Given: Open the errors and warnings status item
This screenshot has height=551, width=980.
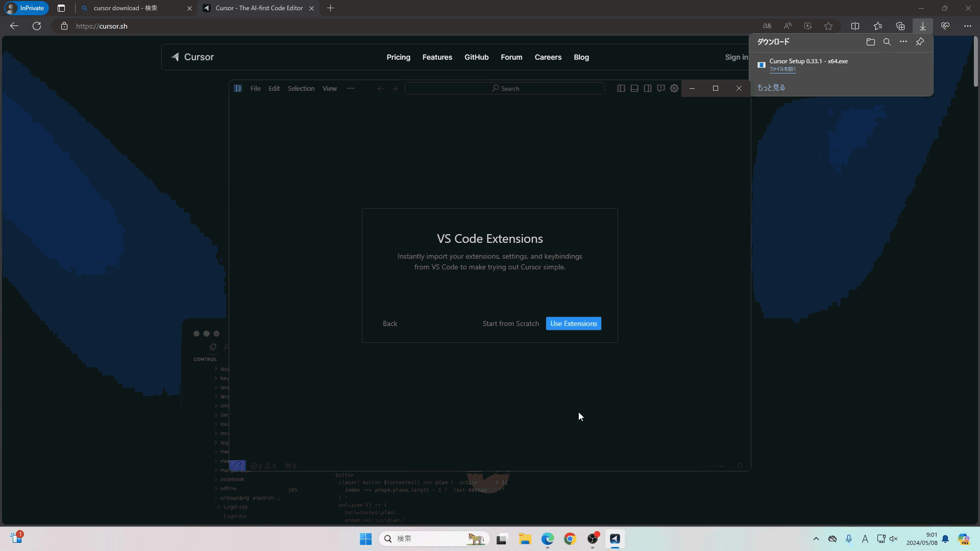Looking at the screenshot, I should click(x=263, y=466).
